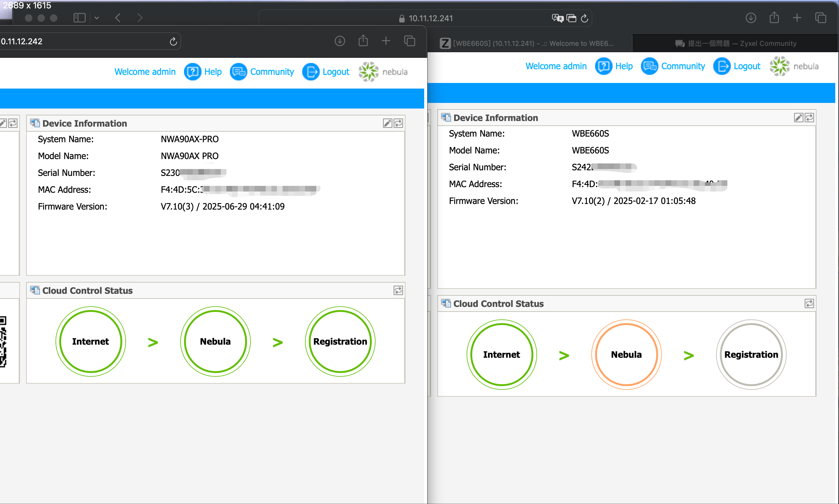
Task: Click WBE660S system name value
Action: tap(590, 133)
